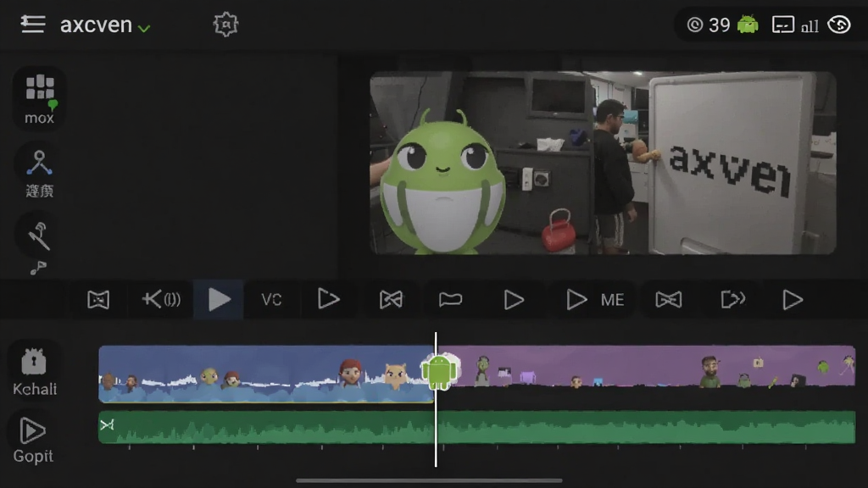868x488 pixels.
Task: Select the blue video clip in timeline
Action: pyautogui.click(x=265, y=374)
